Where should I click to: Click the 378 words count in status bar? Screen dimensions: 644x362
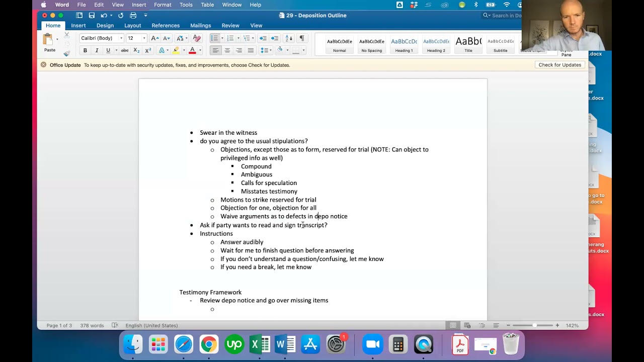[x=92, y=325]
